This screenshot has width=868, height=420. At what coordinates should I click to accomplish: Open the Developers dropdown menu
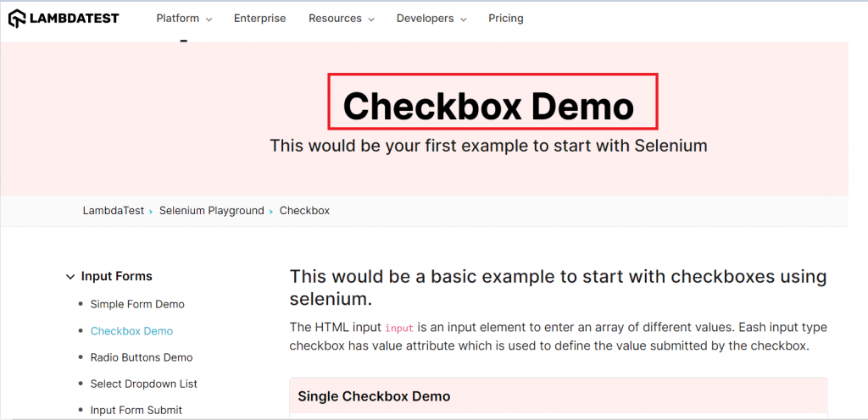click(x=431, y=19)
